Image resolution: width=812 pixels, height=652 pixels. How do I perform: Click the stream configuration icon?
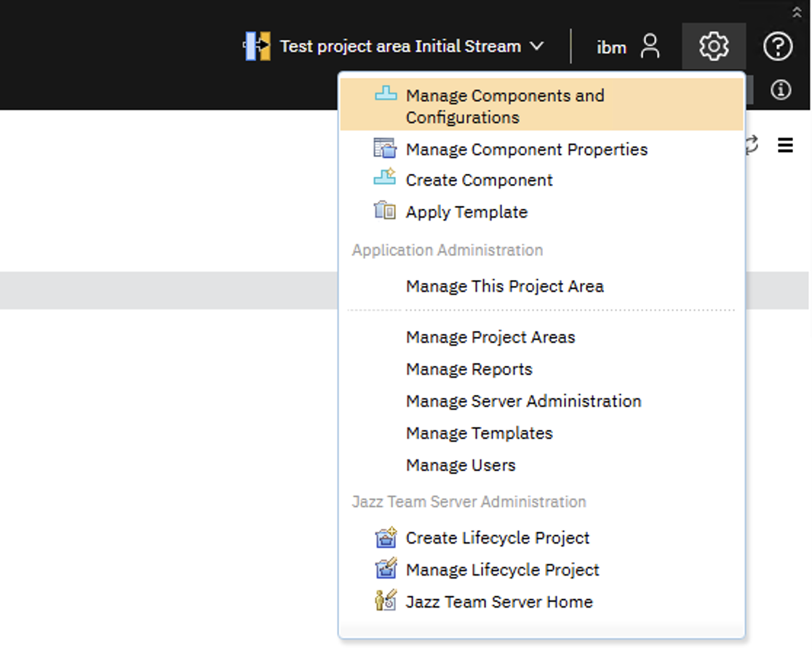pyautogui.click(x=258, y=47)
